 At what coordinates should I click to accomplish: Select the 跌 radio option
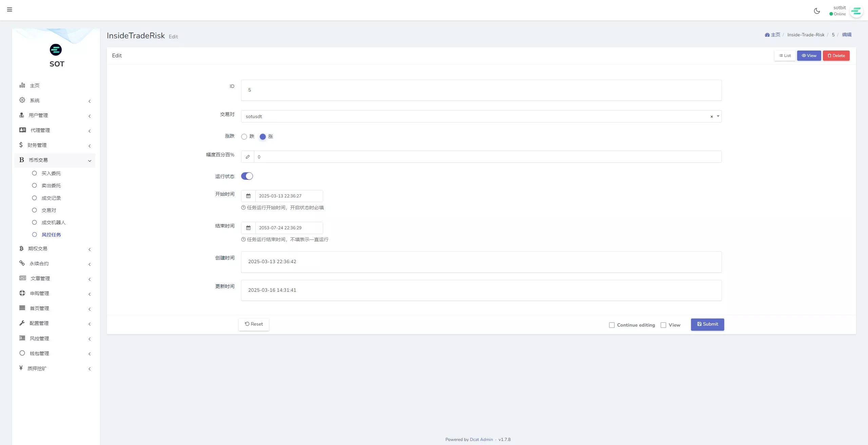[244, 137]
